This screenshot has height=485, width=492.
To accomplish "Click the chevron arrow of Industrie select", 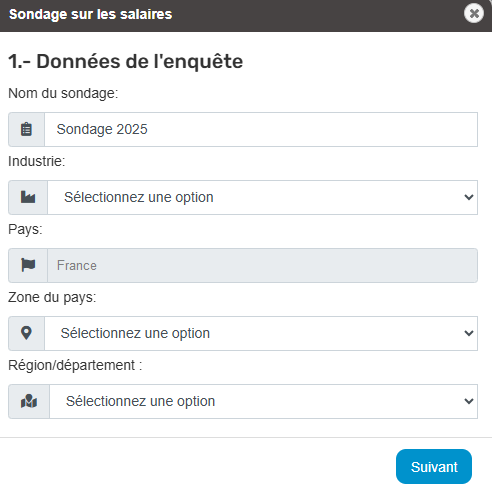I will click(x=469, y=197).
